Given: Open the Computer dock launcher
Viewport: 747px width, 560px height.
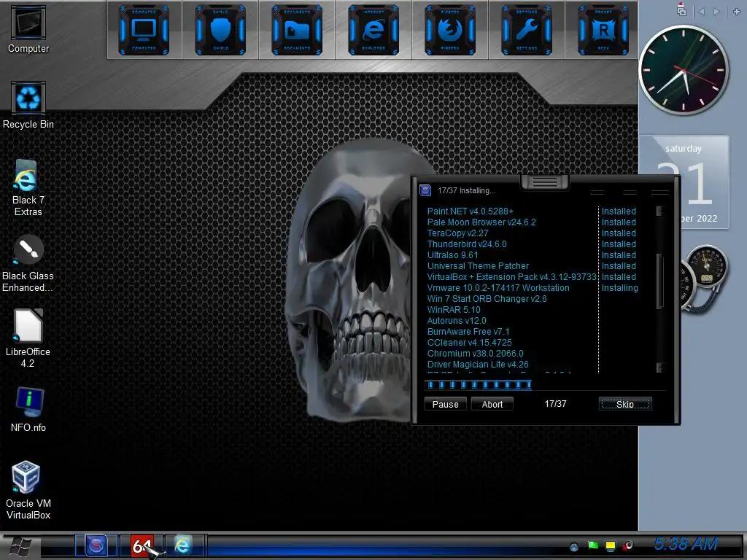Looking at the screenshot, I should pyautogui.click(x=144, y=30).
